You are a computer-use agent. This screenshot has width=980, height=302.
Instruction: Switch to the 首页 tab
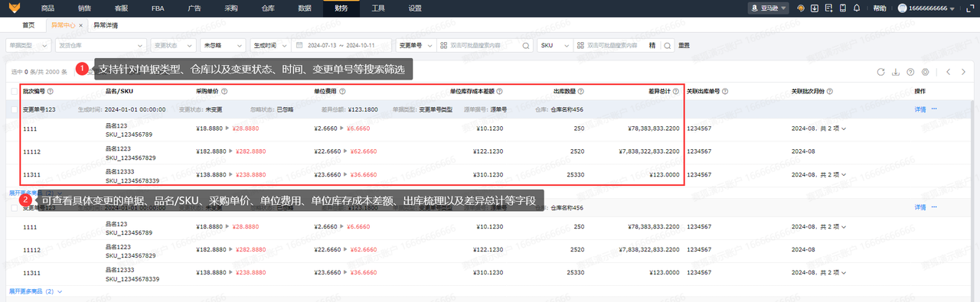tap(29, 25)
